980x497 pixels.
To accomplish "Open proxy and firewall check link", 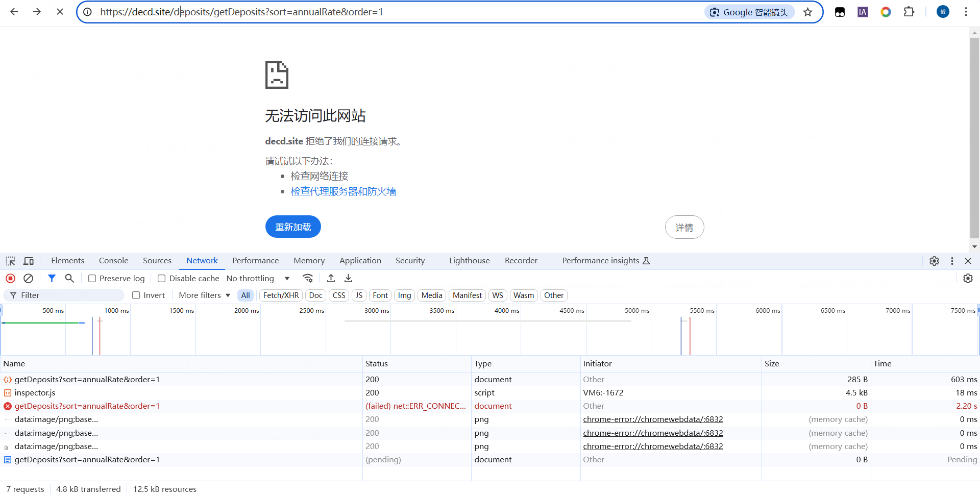I will 344,191.
